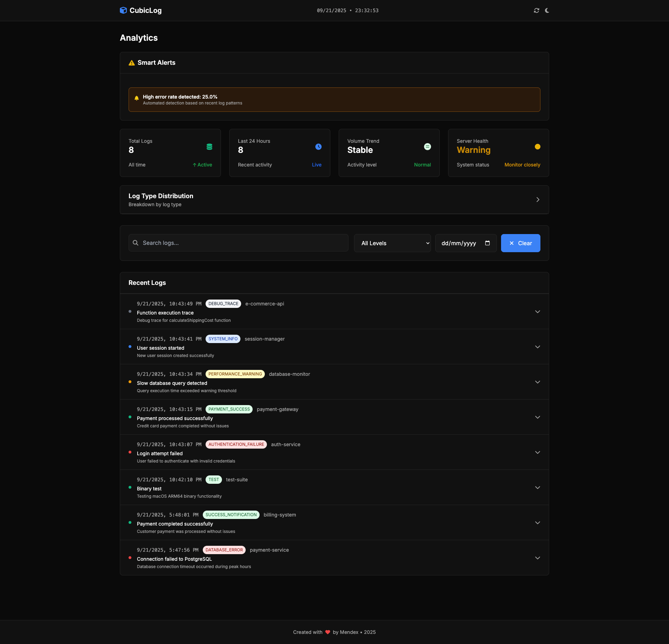The height and width of the screenshot is (644, 669).
Task: Expand the Log Type Distribution section
Action: (x=538, y=200)
